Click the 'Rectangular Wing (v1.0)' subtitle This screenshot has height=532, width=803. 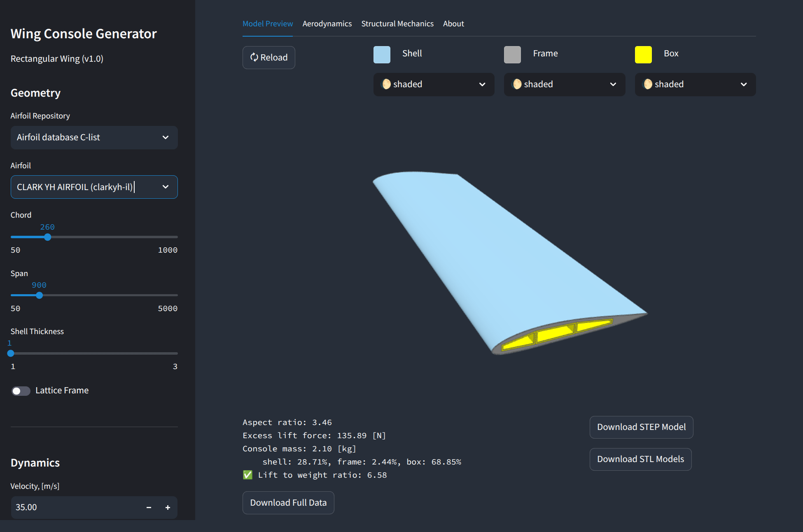pos(57,59)
